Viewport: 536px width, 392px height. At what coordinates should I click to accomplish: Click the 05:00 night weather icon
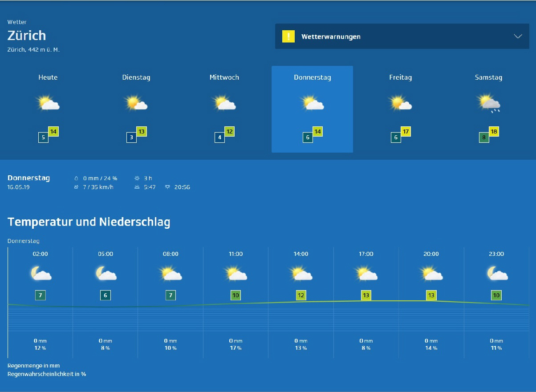pyautogui.click(x=106, y=273)
